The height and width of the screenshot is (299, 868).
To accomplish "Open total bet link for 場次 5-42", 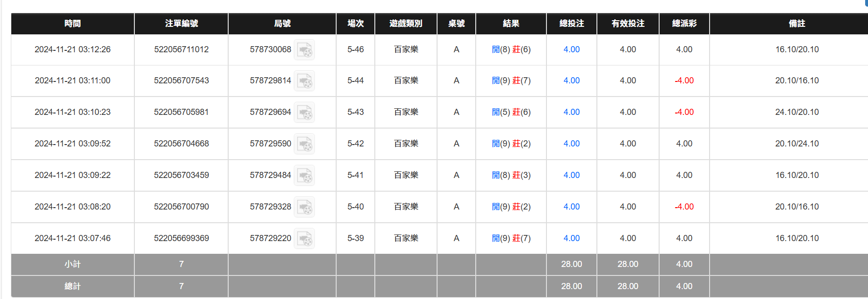I will pyautogui.click(x=571, y=144).
